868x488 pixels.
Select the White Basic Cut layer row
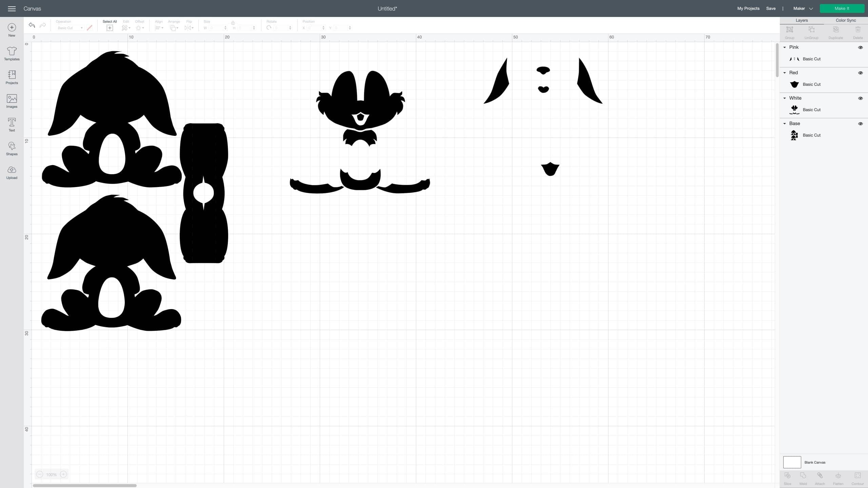pos(824,110)
